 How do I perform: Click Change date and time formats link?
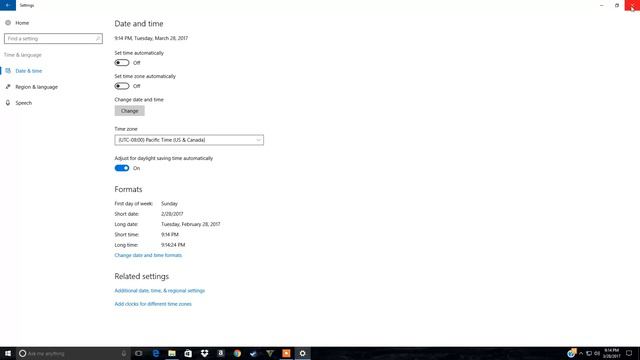coord(148,255)
